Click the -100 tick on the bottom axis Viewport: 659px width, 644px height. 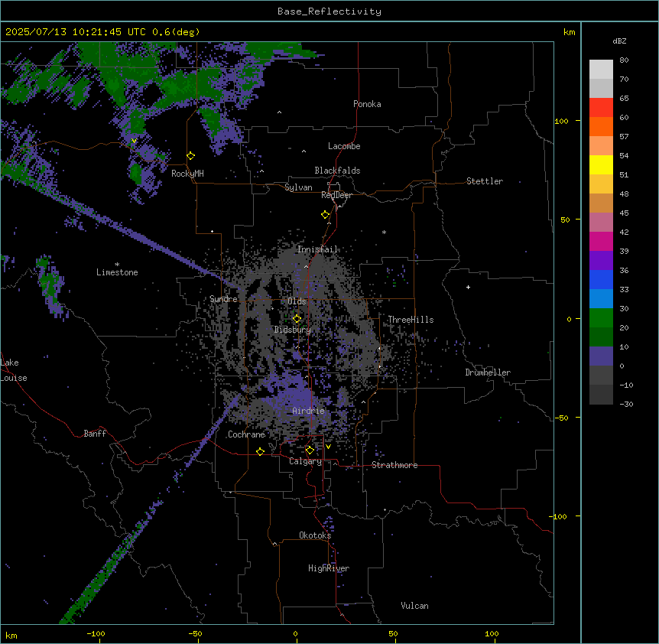(96, 633)
